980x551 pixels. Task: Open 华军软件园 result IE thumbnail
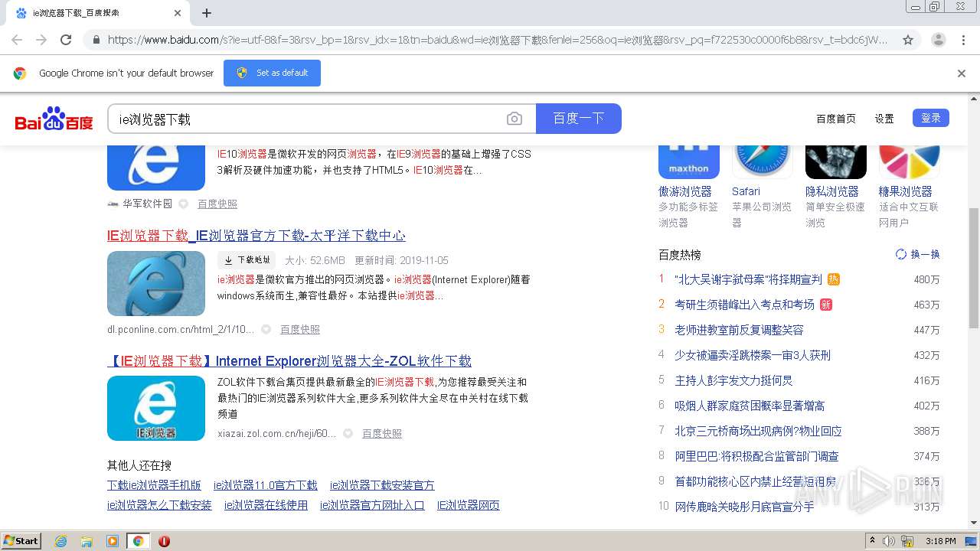coord(156,167)
